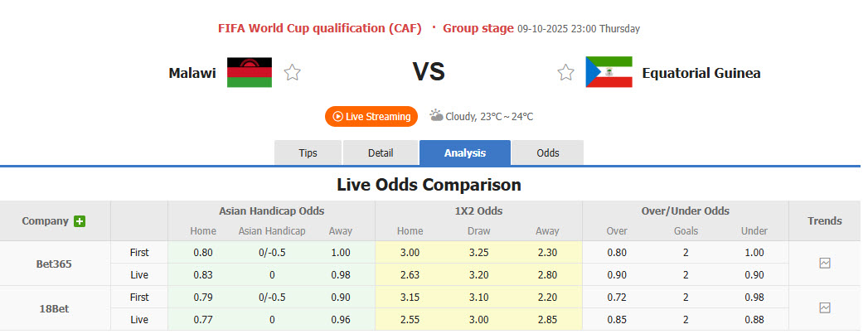The width and height of the screenshot is (868, 334).
Task: Open 18Bet odds trends chart icon
Action: coord(825,307)
